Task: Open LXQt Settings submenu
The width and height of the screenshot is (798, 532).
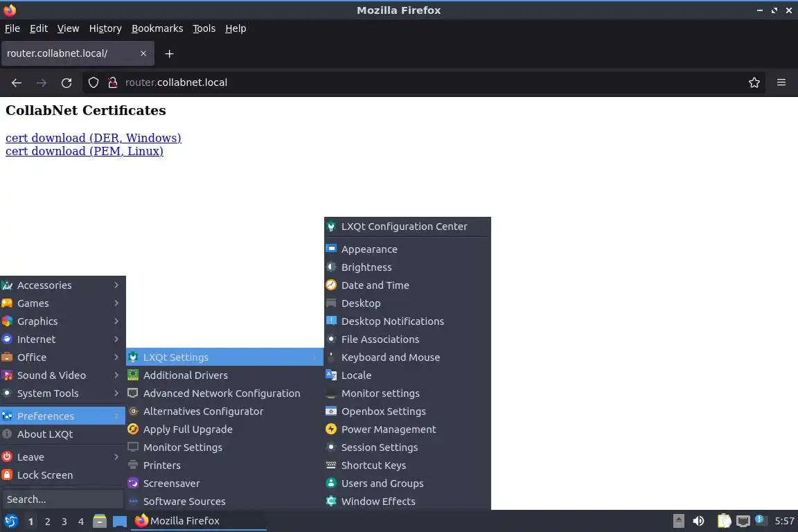Action: [x=225, y=357]
